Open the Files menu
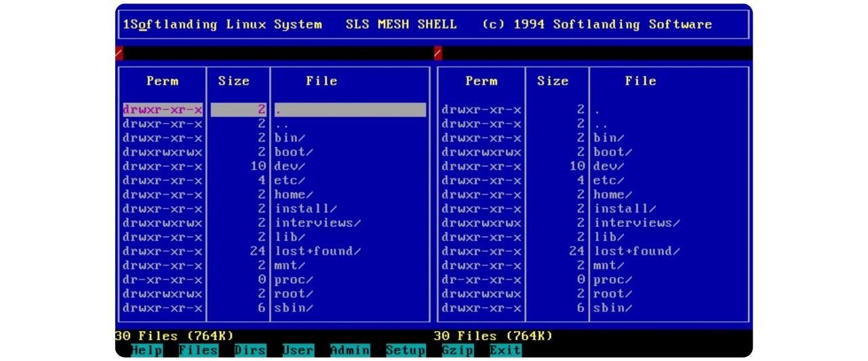Viewport: 868px width, 361px height. tap(198, 350)
